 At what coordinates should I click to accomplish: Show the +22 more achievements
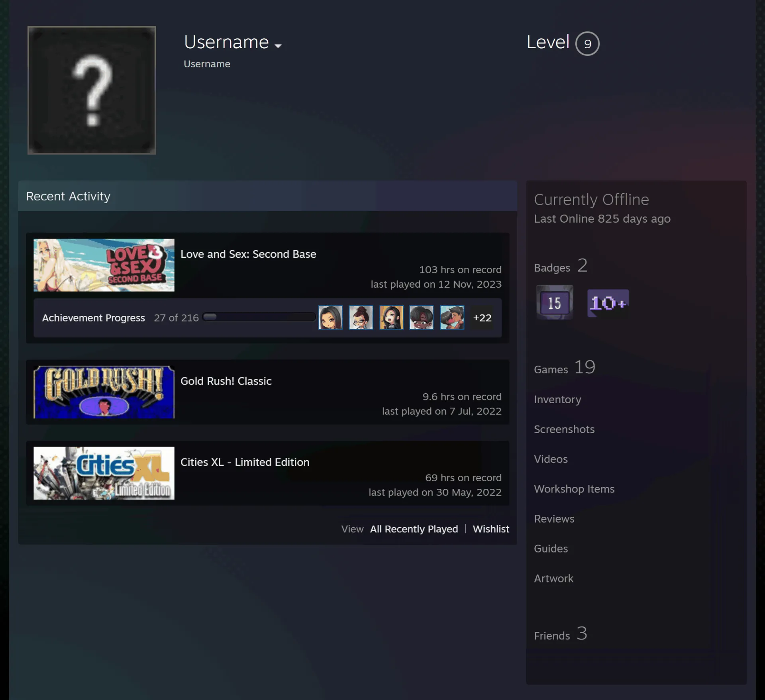coord(482,318)
